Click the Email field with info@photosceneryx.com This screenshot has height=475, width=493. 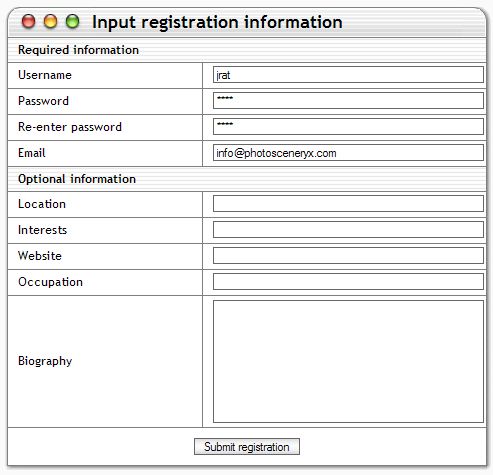pyautogui.click(x=348, y=153)
